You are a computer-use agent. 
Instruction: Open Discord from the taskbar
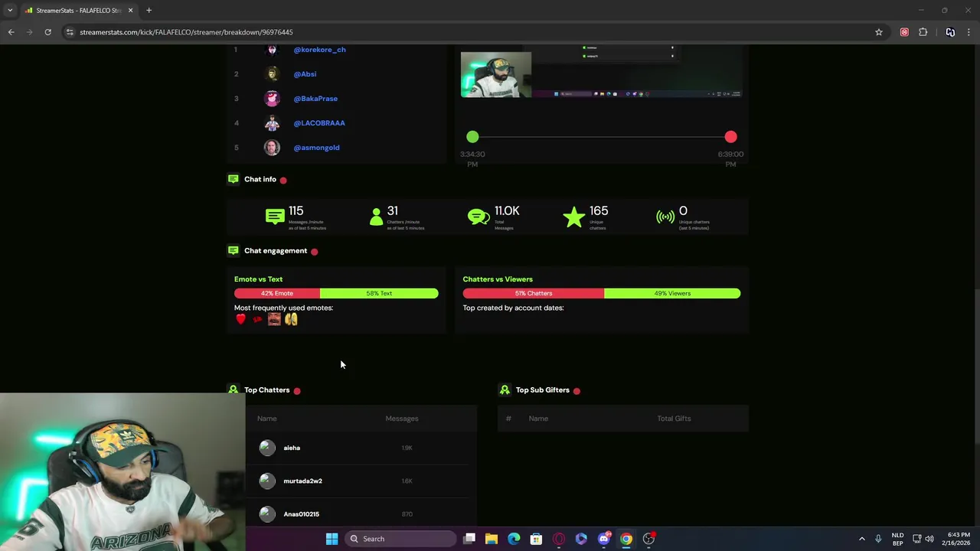pos(603,539)
